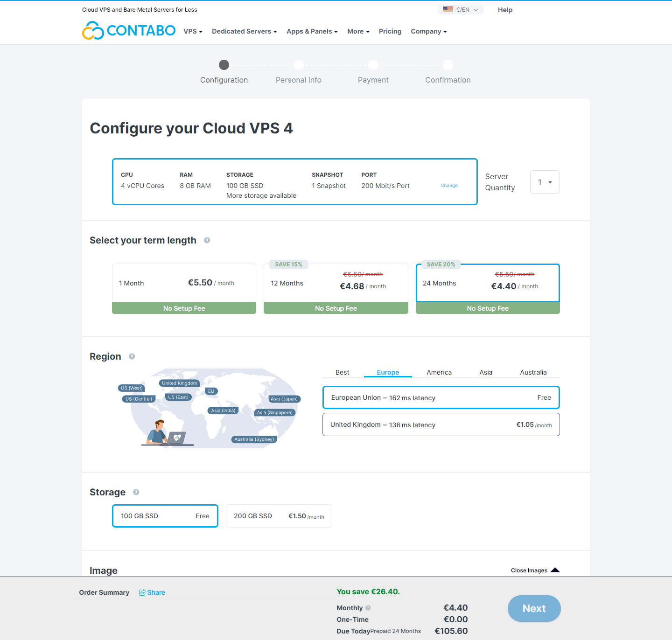Select European Union region
672x640 pixels.
click(441, 397)
